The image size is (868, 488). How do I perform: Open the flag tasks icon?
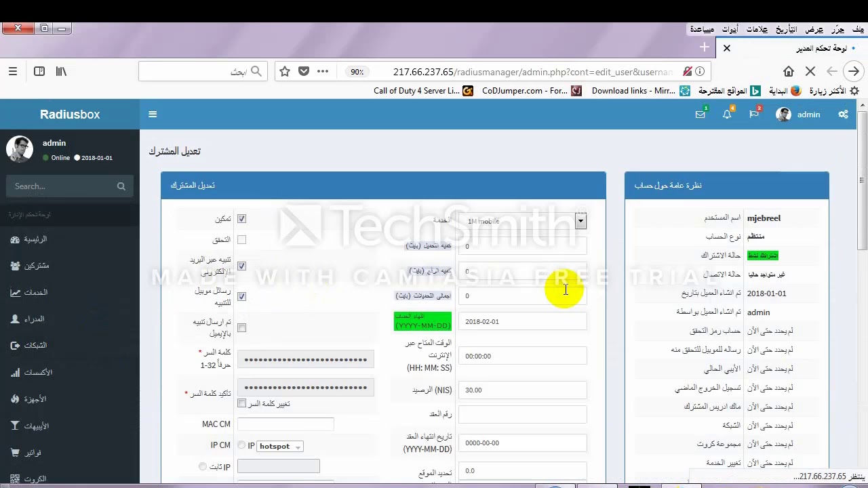[x=753, y=115]
